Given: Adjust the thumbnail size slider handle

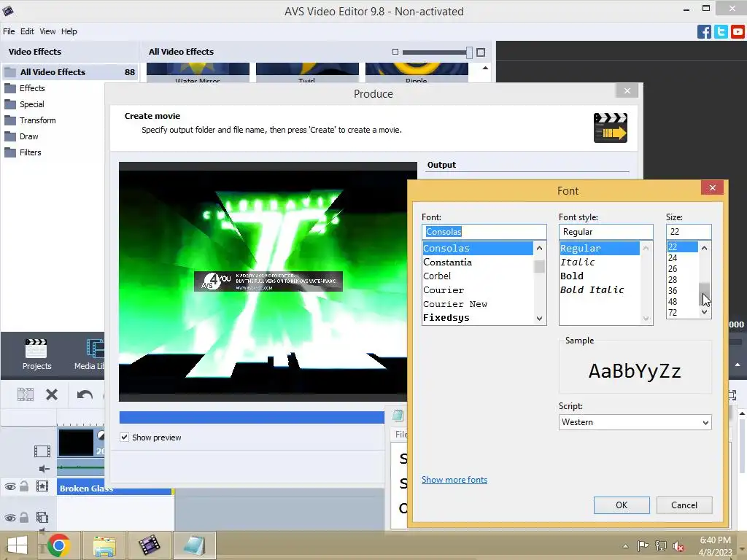Looking at the screenshot, I should click(469, 52).
